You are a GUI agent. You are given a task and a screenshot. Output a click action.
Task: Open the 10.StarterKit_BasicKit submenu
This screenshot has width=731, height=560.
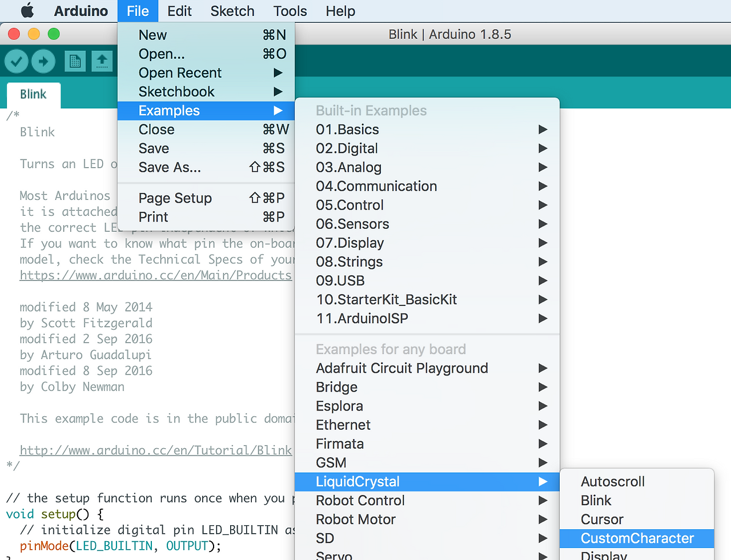(x=427, y=299)
